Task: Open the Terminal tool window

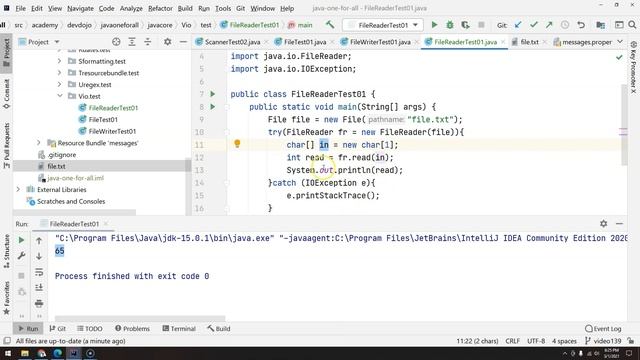Action: [x=179, y=329]
